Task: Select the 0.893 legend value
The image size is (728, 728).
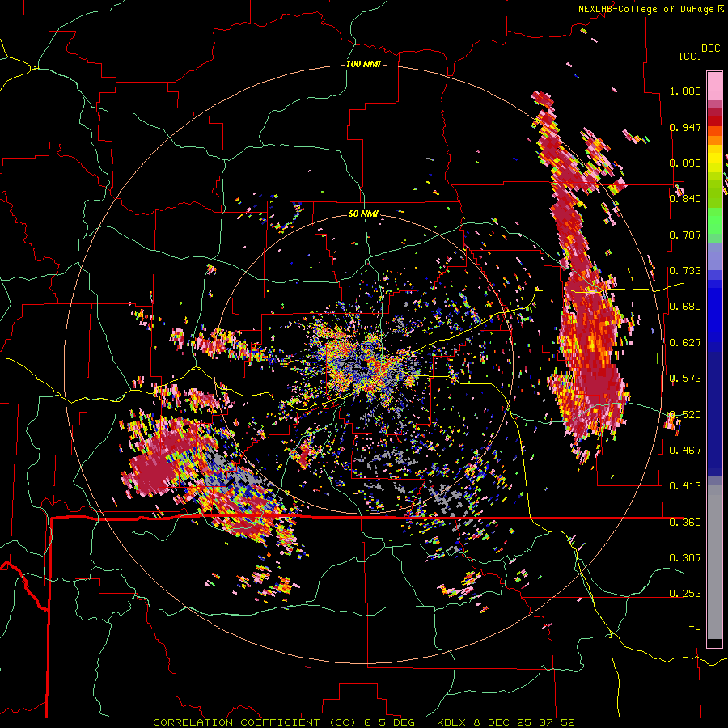Action: [x=685, y=163]
